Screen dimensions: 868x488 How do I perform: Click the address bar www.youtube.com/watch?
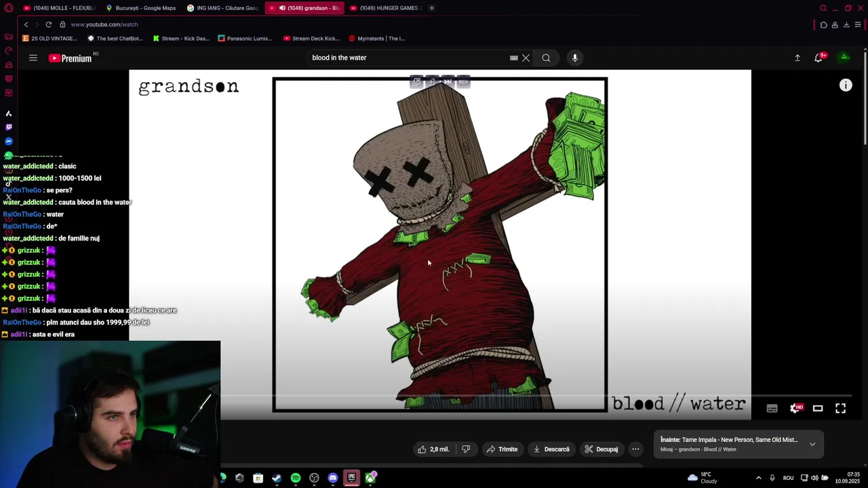104,24
